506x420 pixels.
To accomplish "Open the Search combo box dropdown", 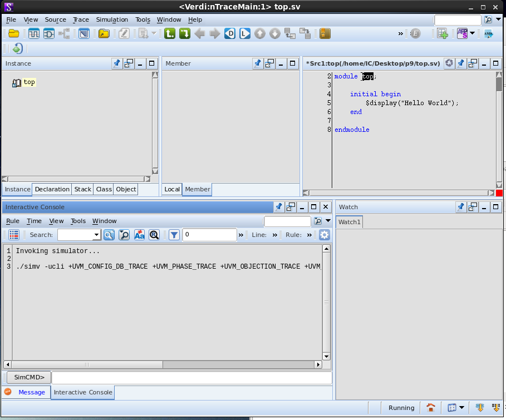I will [96, 235].
